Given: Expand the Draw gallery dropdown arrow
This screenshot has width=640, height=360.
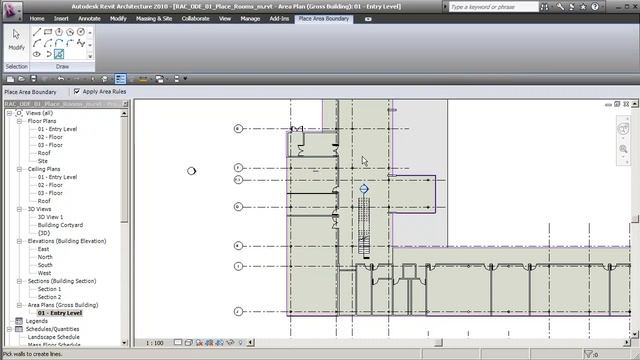Looking at the screenshot, I should point(90,56).
